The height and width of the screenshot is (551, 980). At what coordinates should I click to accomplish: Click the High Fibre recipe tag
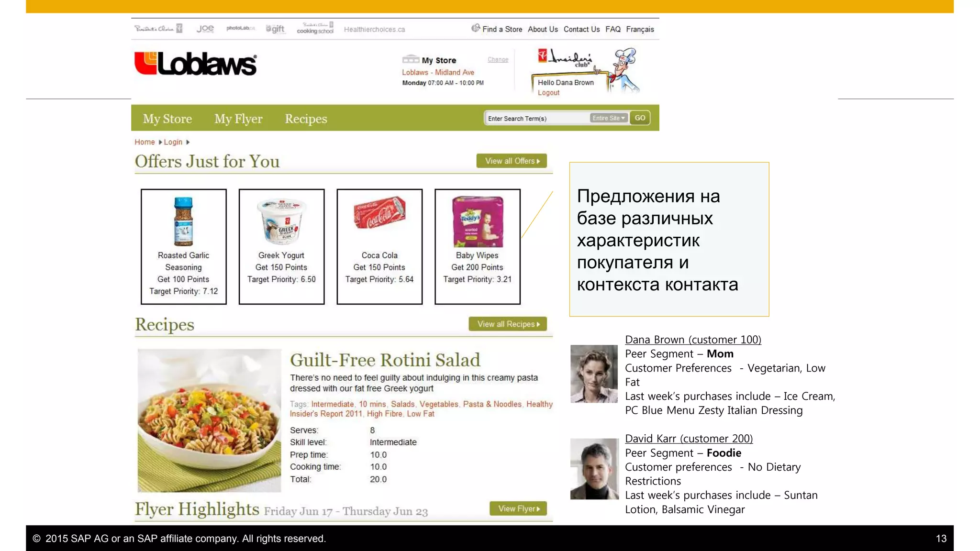pos(384,414)
